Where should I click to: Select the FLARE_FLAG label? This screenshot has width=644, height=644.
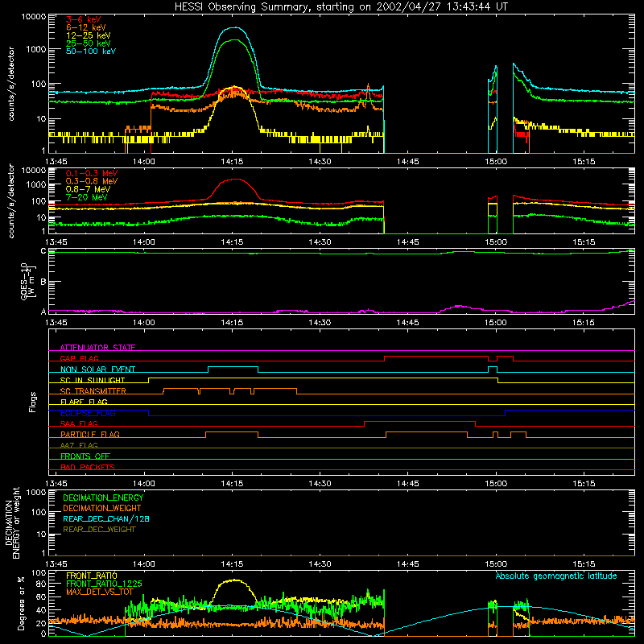point(84,402)
